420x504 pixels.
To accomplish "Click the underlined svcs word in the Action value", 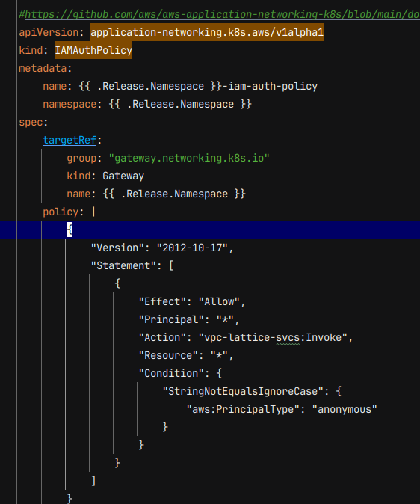I will (x=288, y=338).
